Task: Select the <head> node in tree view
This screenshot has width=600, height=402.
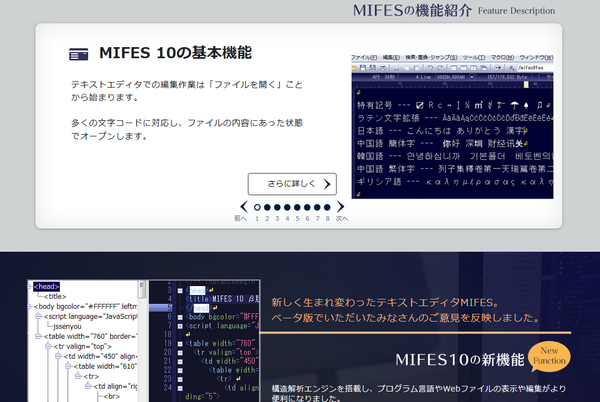Action: tap(46, 286)
